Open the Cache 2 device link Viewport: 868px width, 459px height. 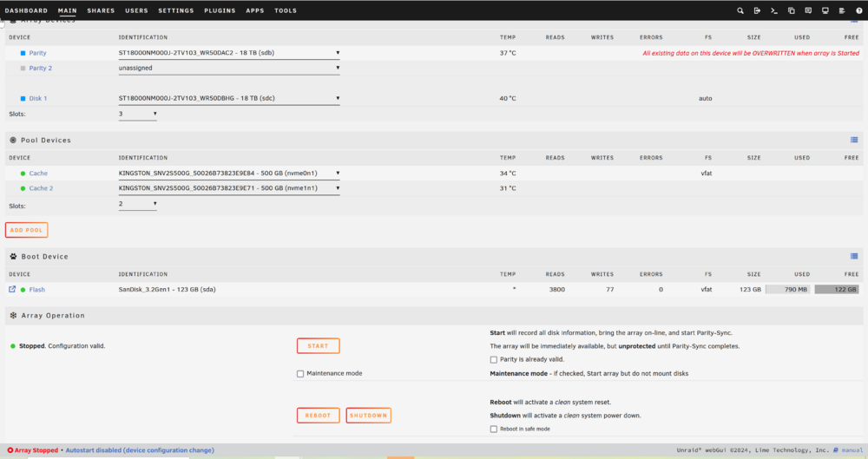tap(41, 188)
